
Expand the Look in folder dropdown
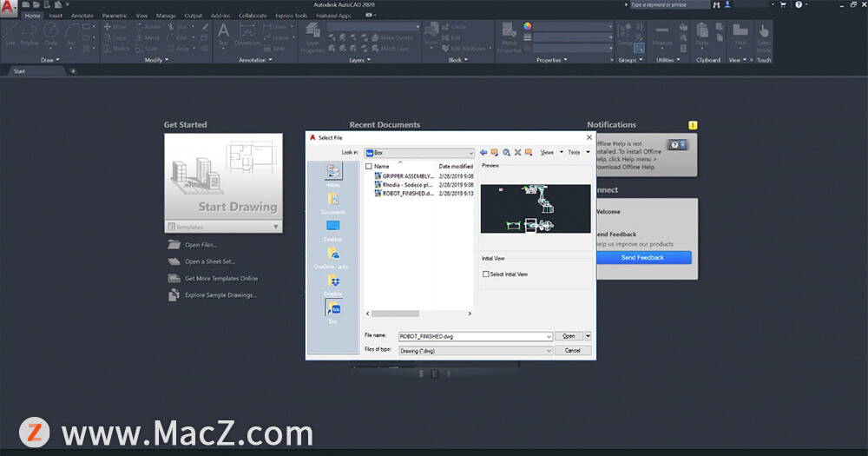pyautogui.click(x=470, y=152)
